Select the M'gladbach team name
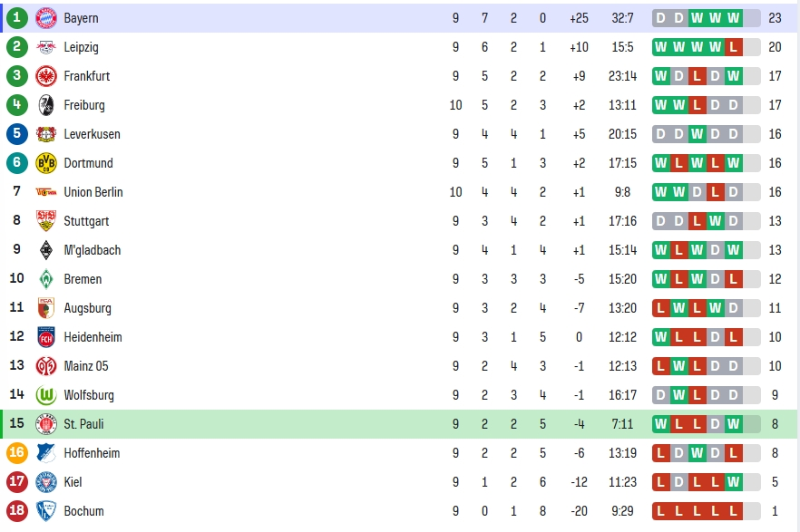This screenshot has height=532, width=800. point(93,250)
